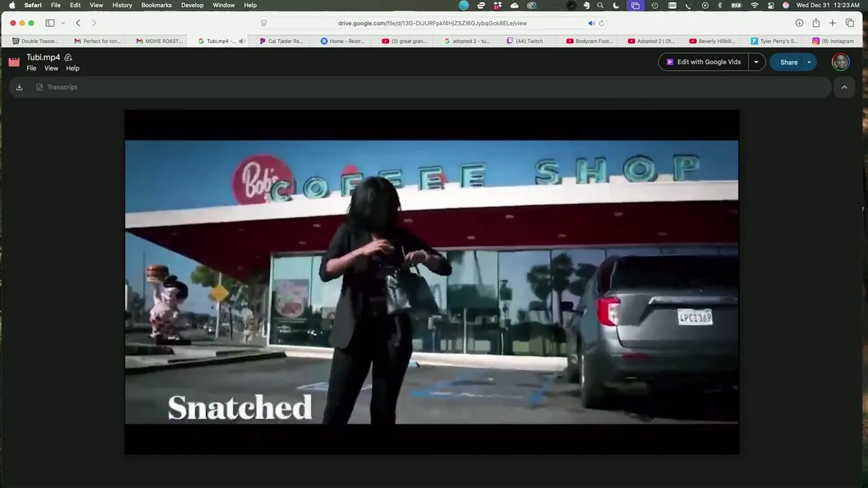Screen dimensions: 868x488
Task: Open the Transcript panel
Action: pyautogui.click(x=57, y=87)
